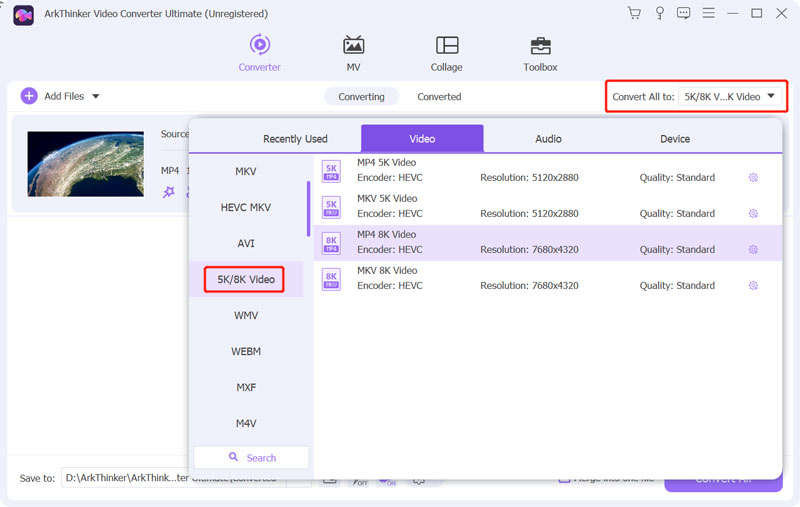800x507 pixels.
Task: Open settings gear for MKV 5K Video
Action: point(753,213)
